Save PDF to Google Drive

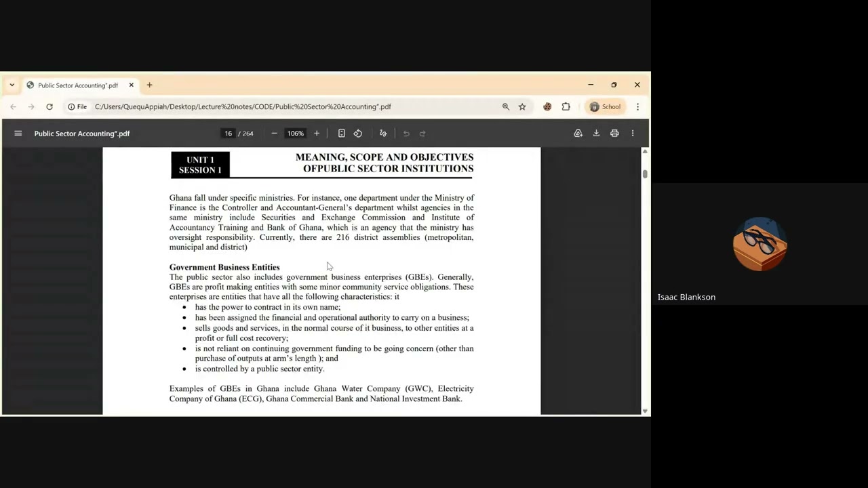click(x=578, y=134)
